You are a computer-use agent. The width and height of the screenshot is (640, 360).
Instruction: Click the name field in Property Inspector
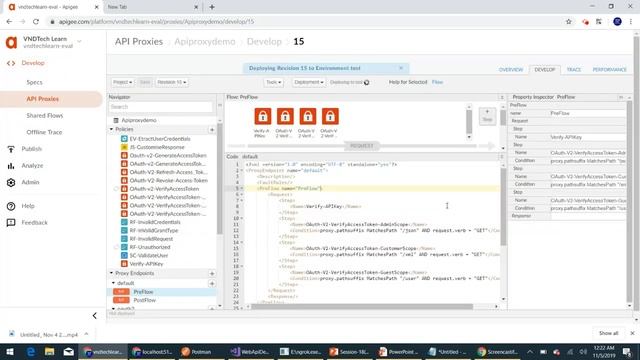tap(587, 113)
